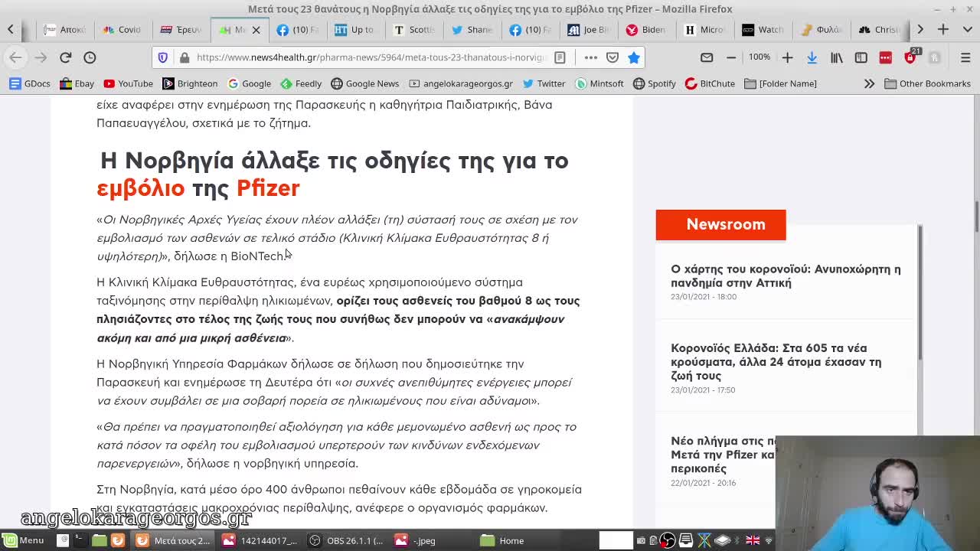Click the padlock site security icon
Image resolution: width=980 pixels, height=551 pixels.
[x=184, y=57]
